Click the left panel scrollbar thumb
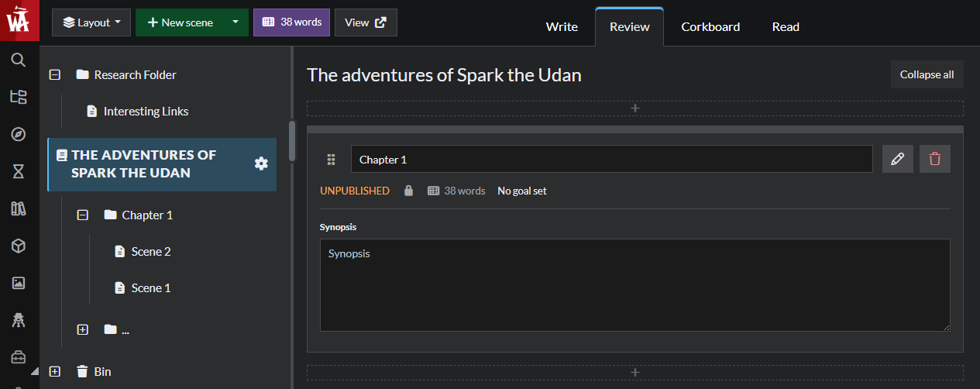The height and width of the screenshot is (389, 980). tap(292, 140)
